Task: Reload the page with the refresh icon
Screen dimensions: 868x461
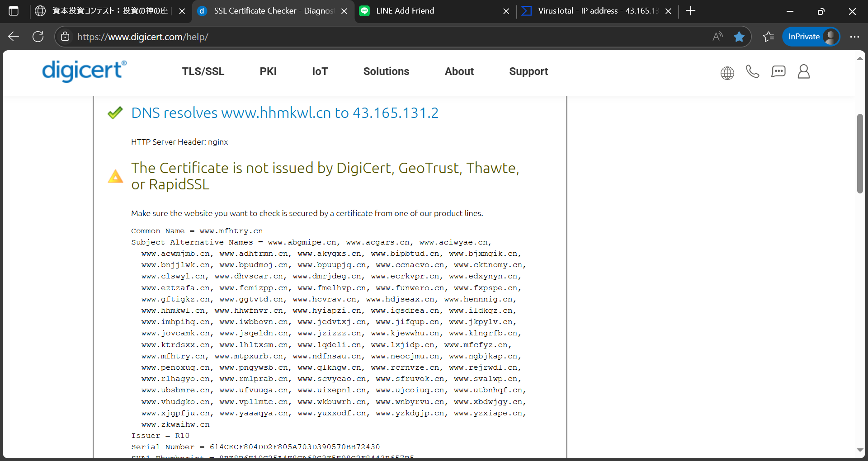Action: [38, 37]
